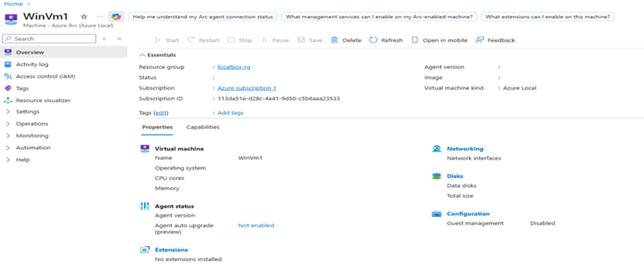Select Overview in the sidebar menu
644x264 pixels.
63,52
